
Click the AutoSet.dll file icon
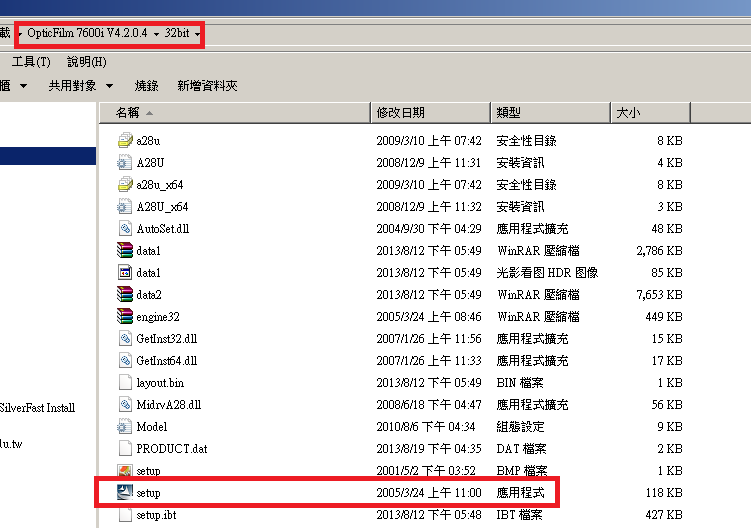pyautogui.click(x=124, y=229)
